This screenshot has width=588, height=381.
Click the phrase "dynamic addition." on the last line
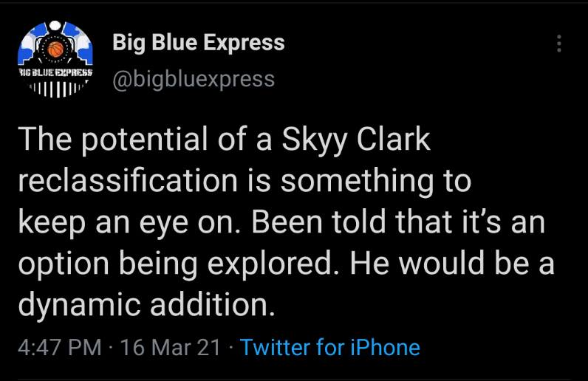coord(146,305)
